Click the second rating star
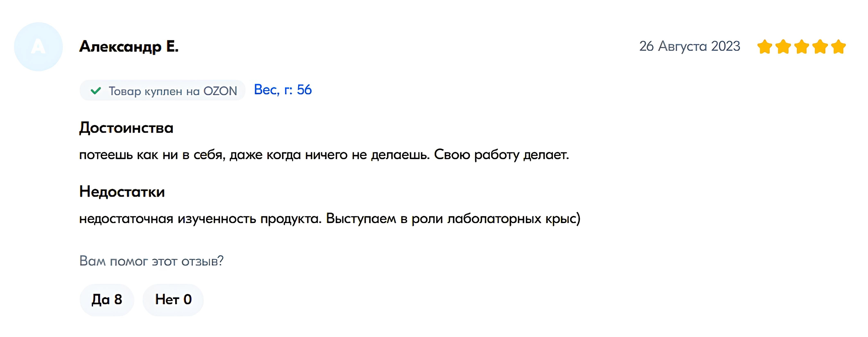Image resolution: width=868 pixels, height=337 pixels. coord(783,47)
